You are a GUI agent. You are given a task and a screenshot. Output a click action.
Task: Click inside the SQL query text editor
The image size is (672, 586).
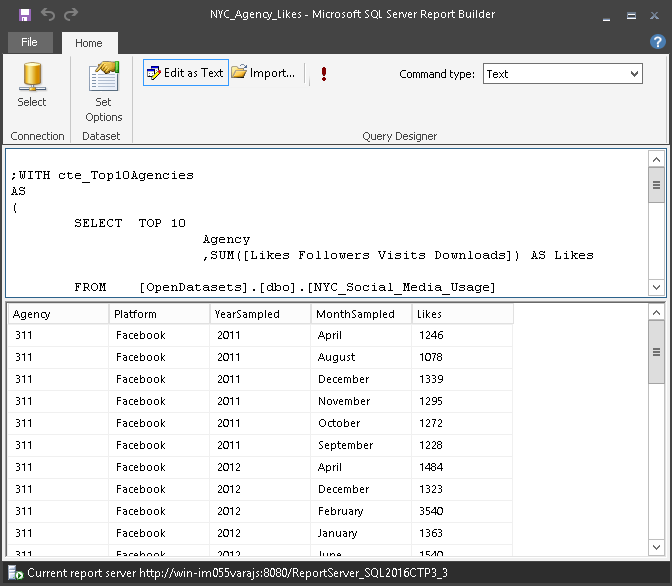click(330, 222)
